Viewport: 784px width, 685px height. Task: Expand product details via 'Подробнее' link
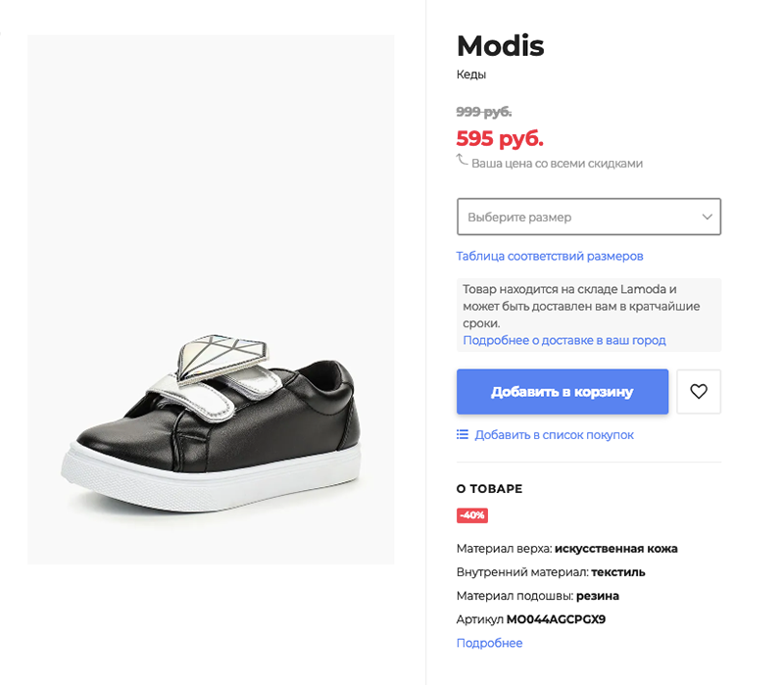(489, 643)
